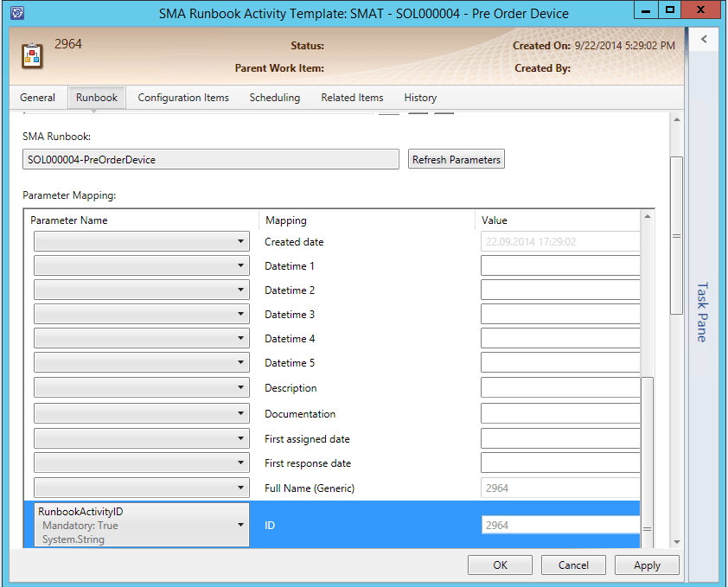728x587 pixels.
Task: Click the SMA Runbook name field
Action: pyautogui.click(x=211, y=159)
